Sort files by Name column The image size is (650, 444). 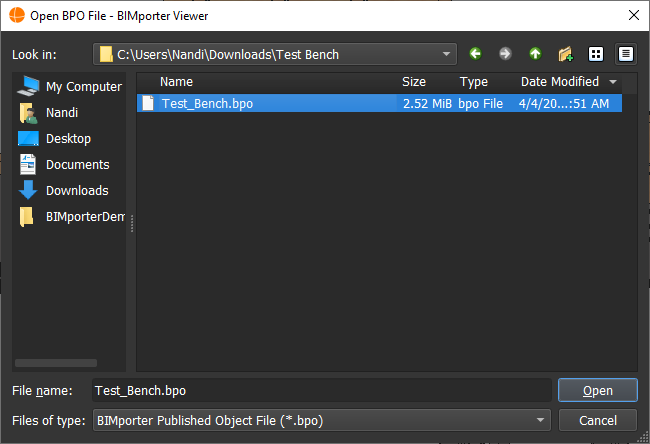point(176,82)
